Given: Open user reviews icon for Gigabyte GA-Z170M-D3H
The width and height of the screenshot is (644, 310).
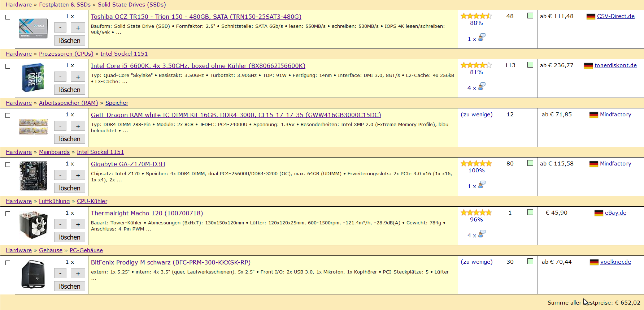Looking at the screenshot, I should [x=482, y=185].
